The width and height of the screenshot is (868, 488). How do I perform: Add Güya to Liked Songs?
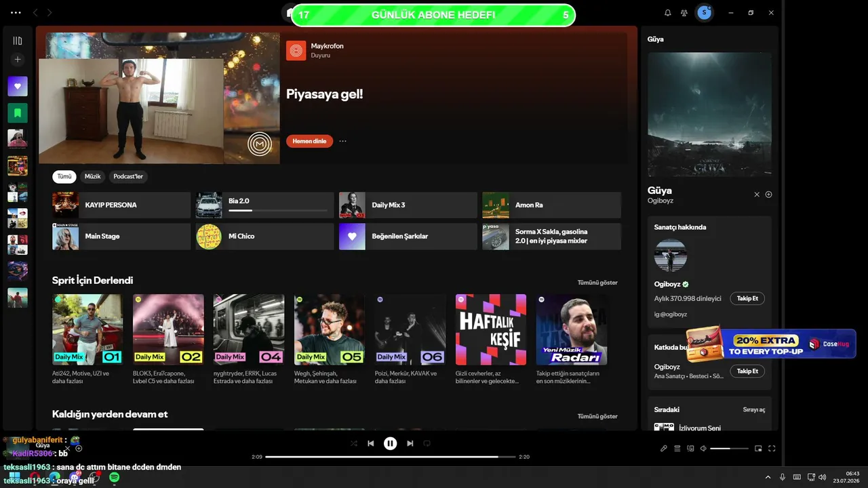(768, 195)
